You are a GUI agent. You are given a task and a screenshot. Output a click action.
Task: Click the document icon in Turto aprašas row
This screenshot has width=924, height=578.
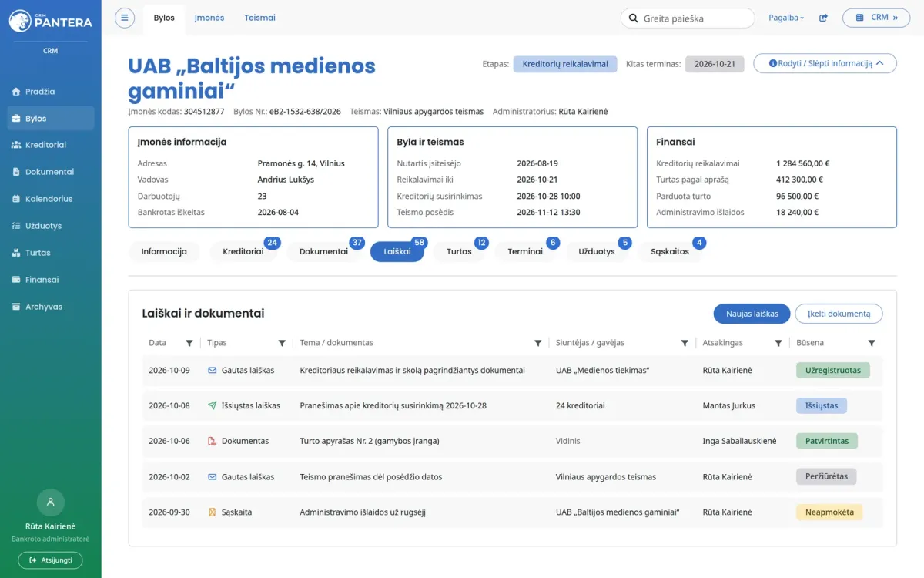pyautogui.click(x=213, y=442)
